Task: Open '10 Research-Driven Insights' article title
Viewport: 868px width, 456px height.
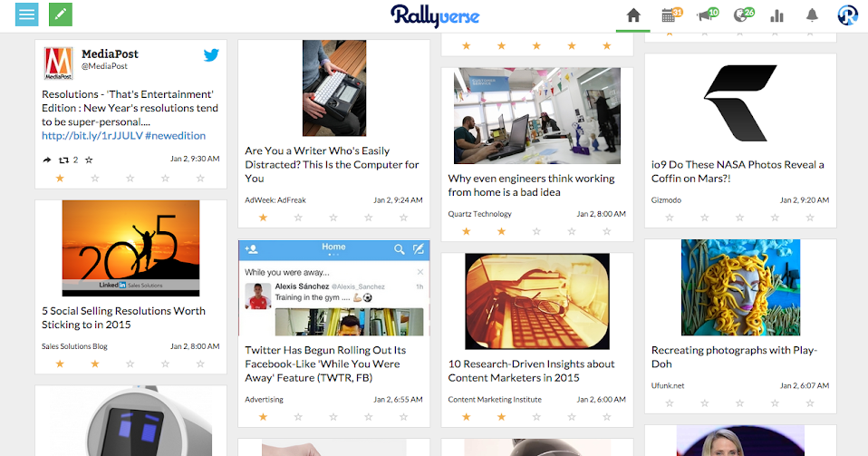Action: coord(531,371)
